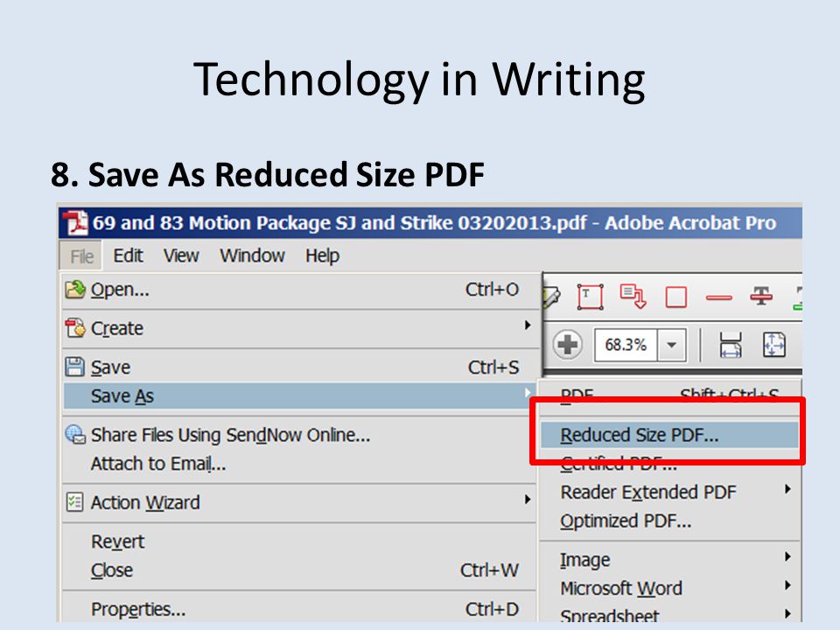Screen dimensions: 840x630
Task: Choose Optimized PDF... option
Action: (x=669, y=521)
